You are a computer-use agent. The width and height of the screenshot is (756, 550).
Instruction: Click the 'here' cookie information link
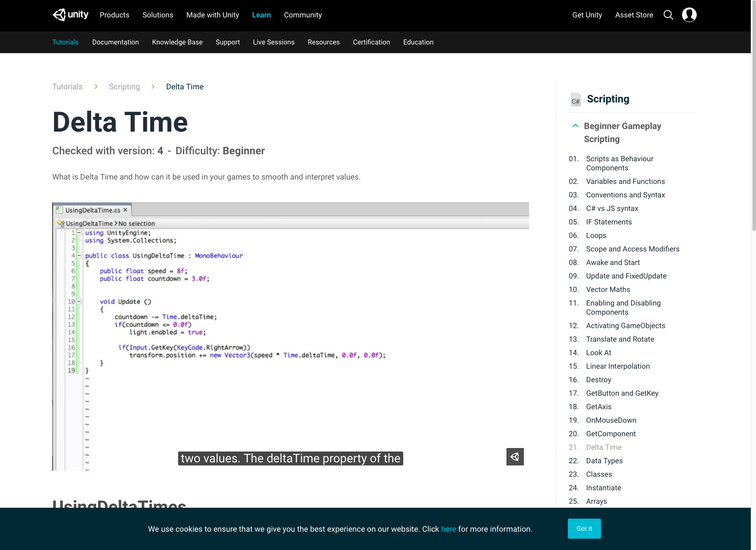[x=449, y=529]
